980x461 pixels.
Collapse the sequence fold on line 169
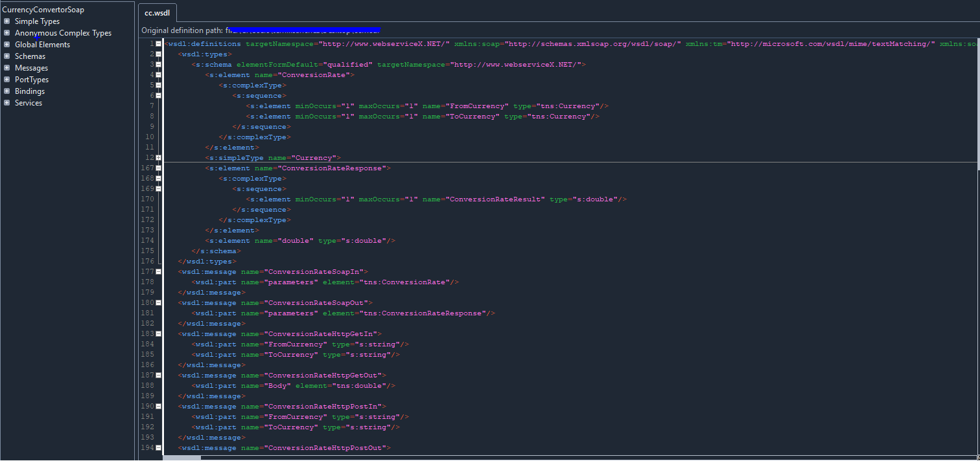(x=158, y=189)
